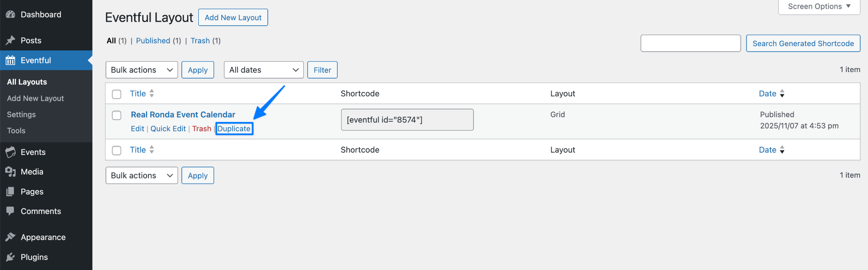The height and width of the screenshot is (270, 868).
Task: Switch to the Trash layouts view
Action: (200, 40)
